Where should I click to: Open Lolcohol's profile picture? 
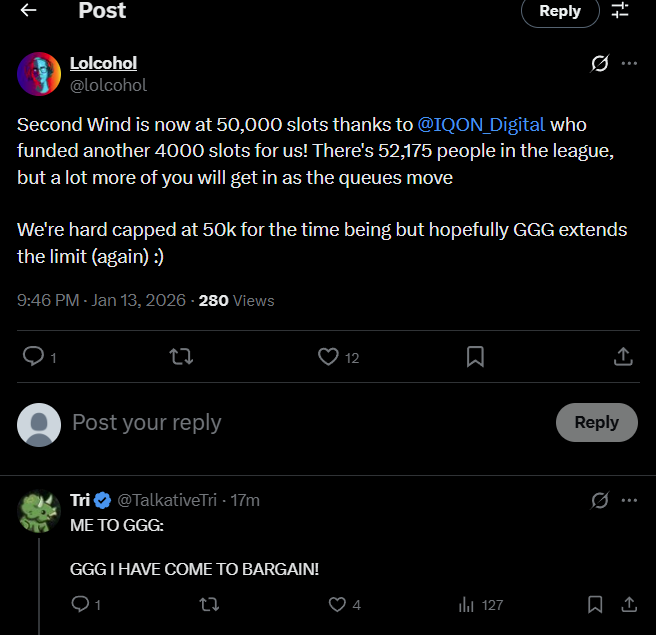[x=39, y=74]
